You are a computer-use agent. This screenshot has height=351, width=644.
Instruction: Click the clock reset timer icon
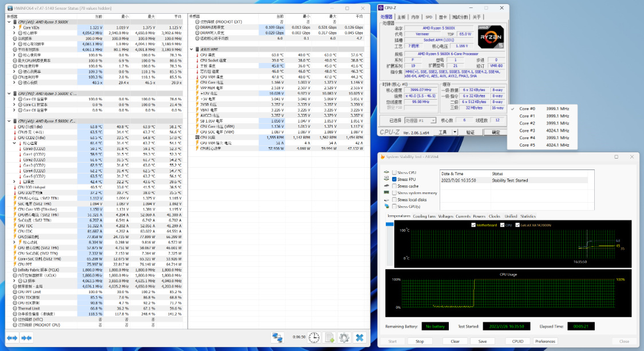coord(314,338)
